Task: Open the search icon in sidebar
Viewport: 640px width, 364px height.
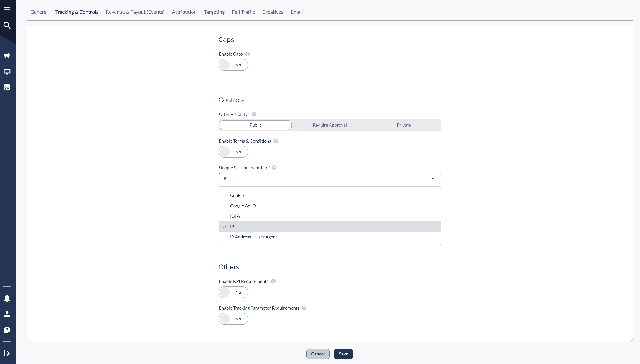Action: click(x=7, y=25)
